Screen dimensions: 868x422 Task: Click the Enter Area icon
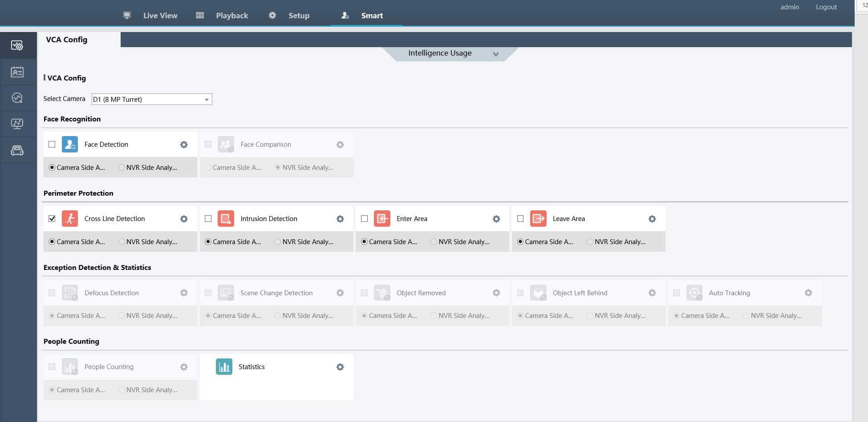pos(382,218)
